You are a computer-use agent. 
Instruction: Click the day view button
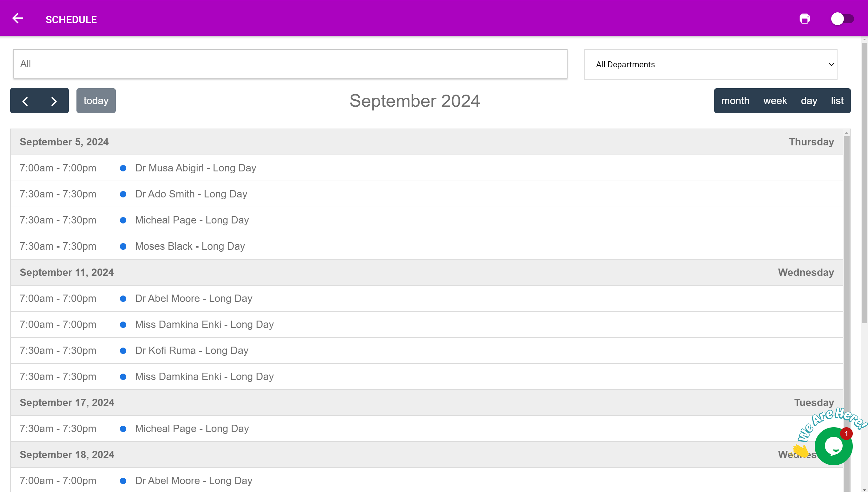pos(809,101)
